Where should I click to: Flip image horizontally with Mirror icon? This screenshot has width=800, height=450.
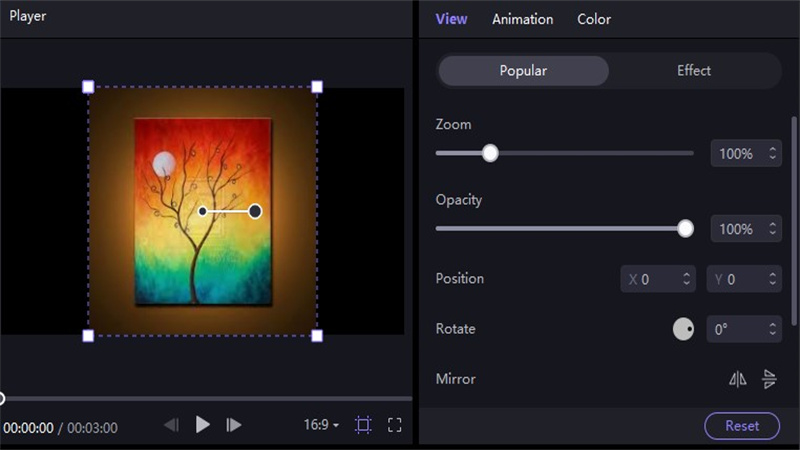click(x=738, y=379)
